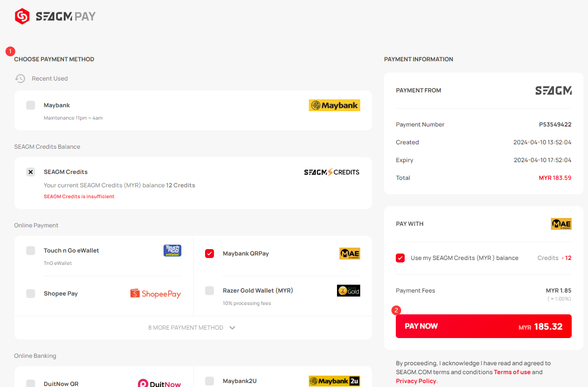Click the Razer Gold Wallet (MYR) label
The width and height of the screenshot is (588, 387).
(x=258, y=291)
